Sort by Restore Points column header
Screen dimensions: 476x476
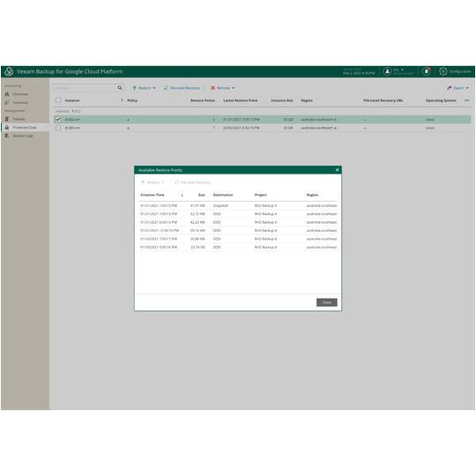click(203, 100)
